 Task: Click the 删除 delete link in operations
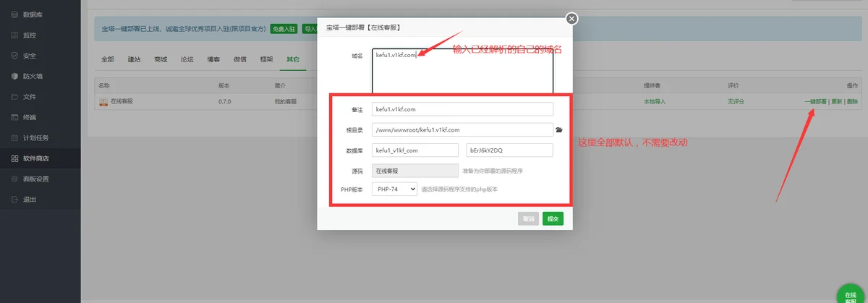852,102
